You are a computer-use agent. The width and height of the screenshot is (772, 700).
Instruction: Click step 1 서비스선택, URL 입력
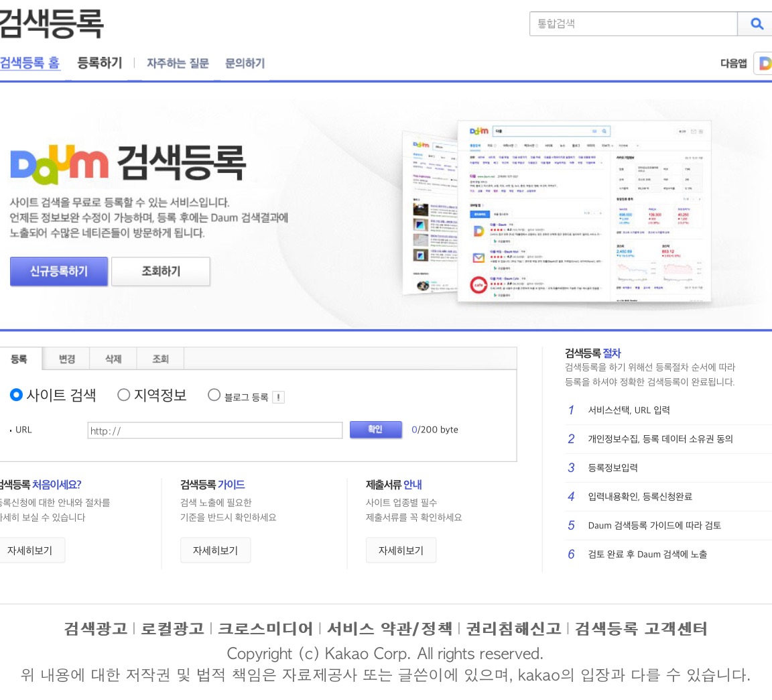629,410
